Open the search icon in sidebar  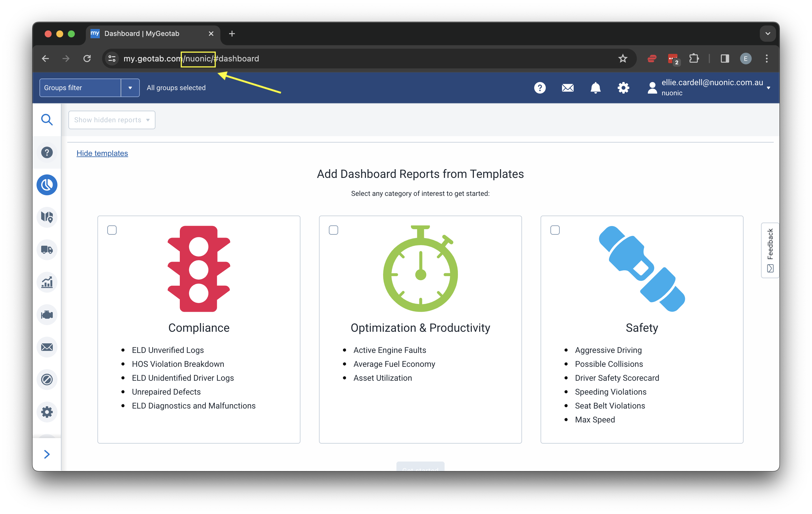tap(47, 120)
